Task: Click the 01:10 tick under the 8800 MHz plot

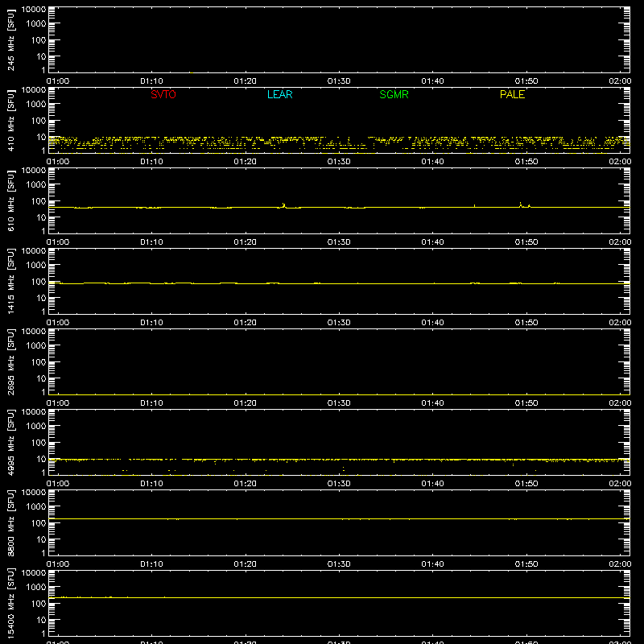Action: pyautogui.click(x=151, y=564)
